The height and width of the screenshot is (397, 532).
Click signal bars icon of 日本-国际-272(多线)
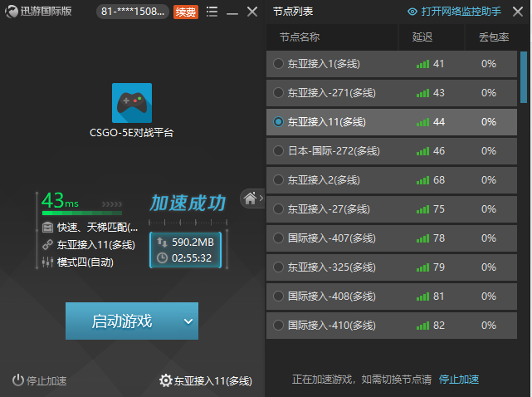tap(422, 151)
